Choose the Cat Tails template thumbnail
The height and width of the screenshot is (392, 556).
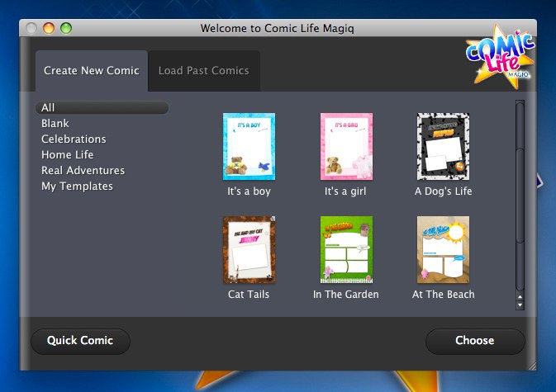pos(249,250)
